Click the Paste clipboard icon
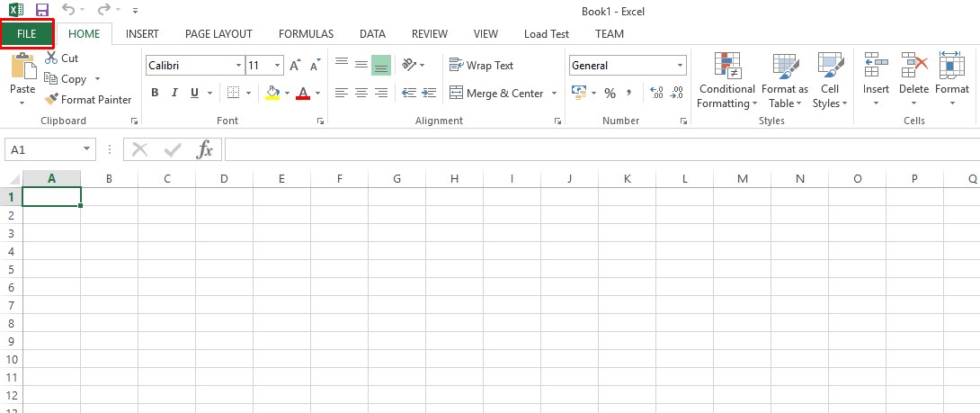The height and width of the screenshot is (413, 980). pyautogui.click(x=23, y=65)
